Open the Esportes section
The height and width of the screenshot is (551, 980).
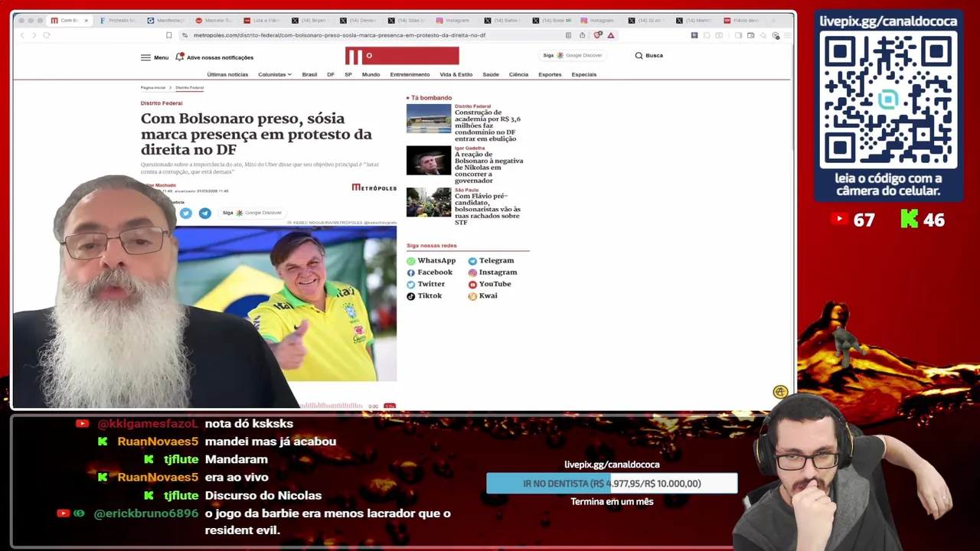(550, 74)
